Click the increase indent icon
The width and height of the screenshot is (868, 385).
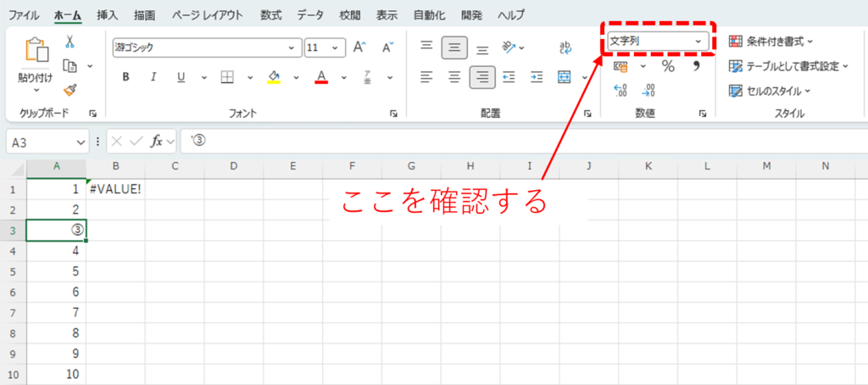click(x=537, y=77)
